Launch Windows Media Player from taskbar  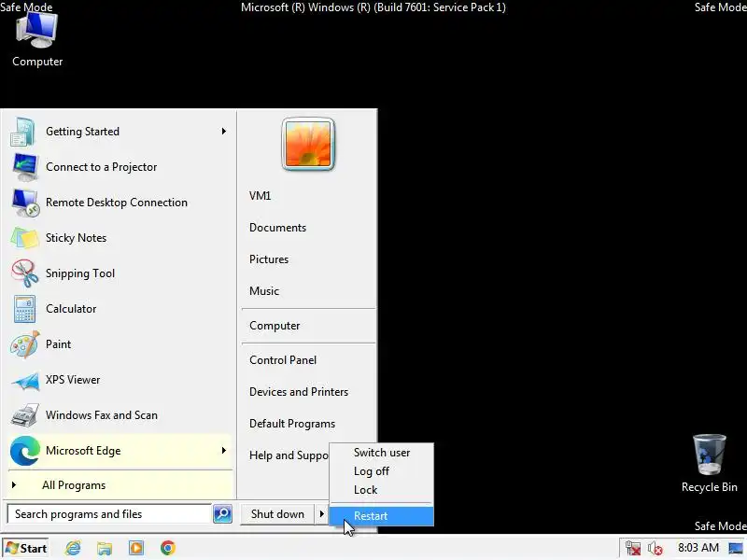(x=135, y=548)
